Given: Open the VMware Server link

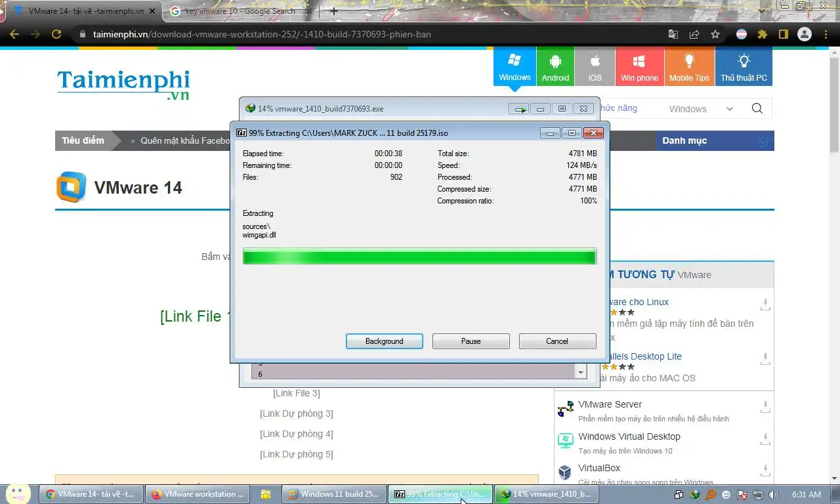Looking at the screenshot, I should click(610, 404).
